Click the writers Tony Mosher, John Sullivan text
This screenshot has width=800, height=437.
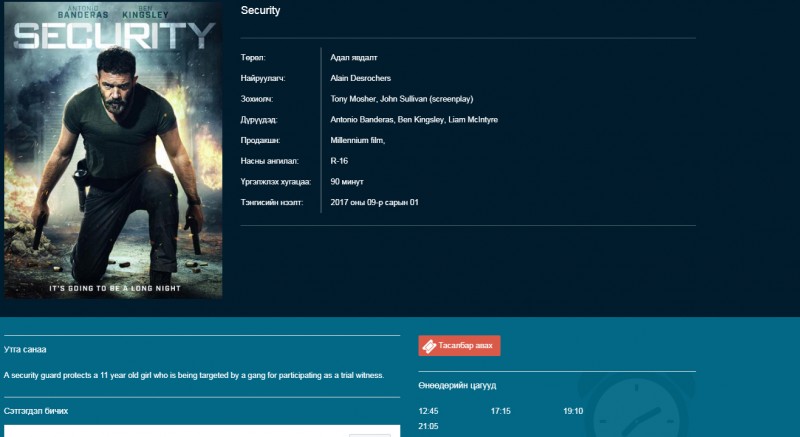(x=402, y=99)
